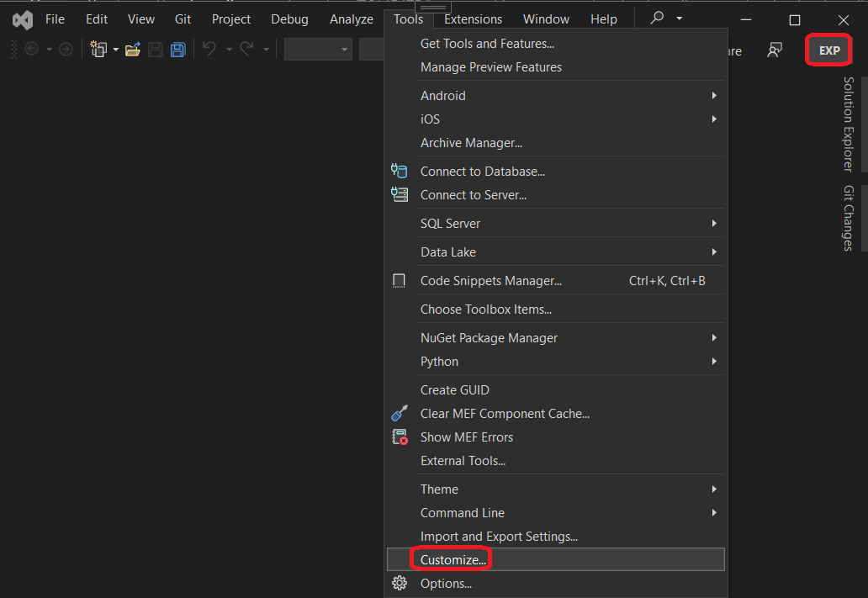The image size is (868, 598).
Task: Click the EXP account button
Action: point(828,50)
